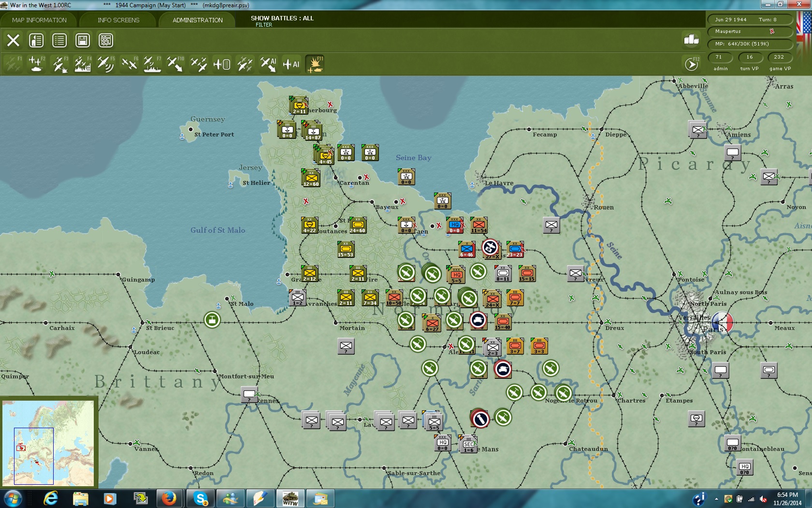
Task: Open the list document icon
Action: (59, 40)
